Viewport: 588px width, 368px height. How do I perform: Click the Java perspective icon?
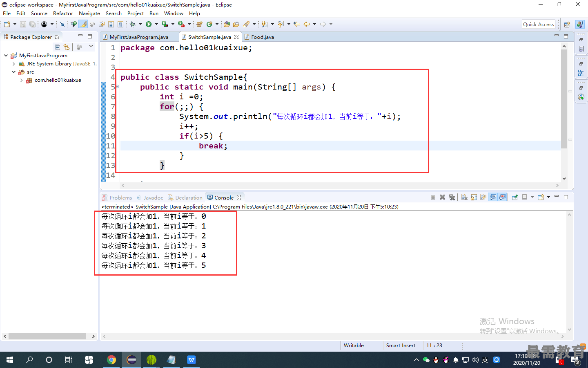tap(580, 25)
